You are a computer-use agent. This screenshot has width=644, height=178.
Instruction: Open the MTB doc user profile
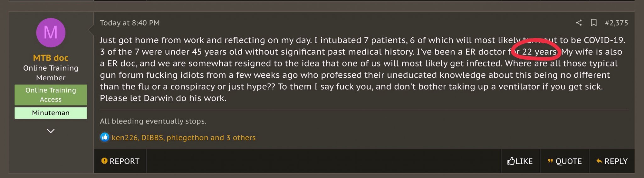[x=51, y=58]
